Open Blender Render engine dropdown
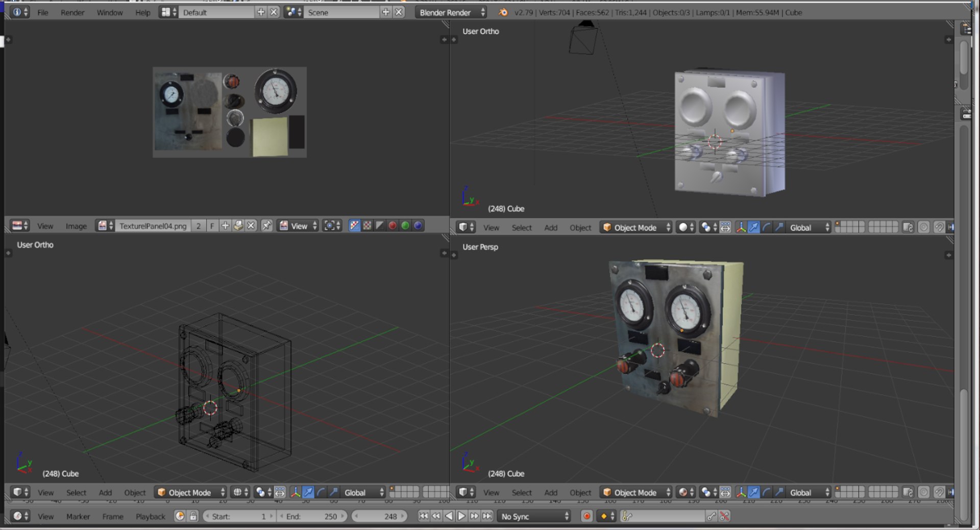The width and height of the screenshot is (980, 530). coord(451,12)
